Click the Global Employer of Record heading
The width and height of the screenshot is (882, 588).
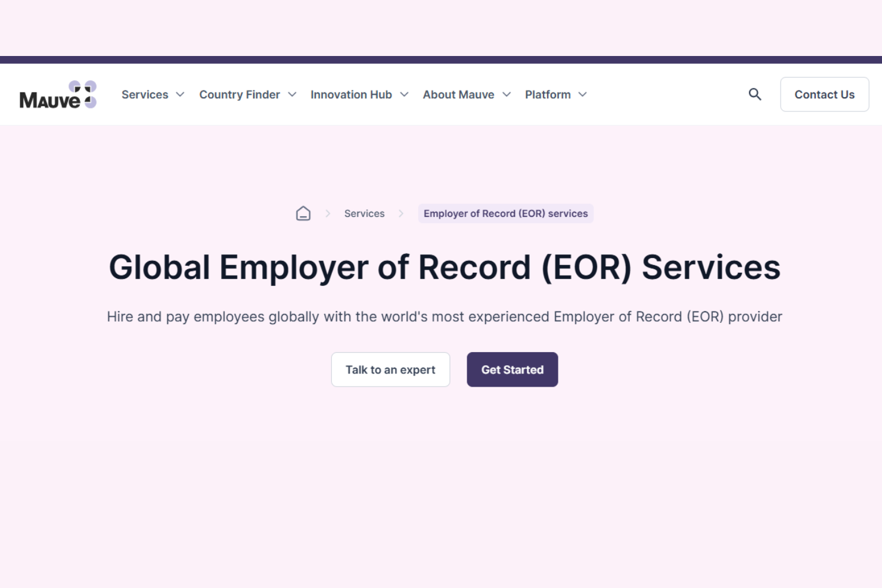(444, 267)
